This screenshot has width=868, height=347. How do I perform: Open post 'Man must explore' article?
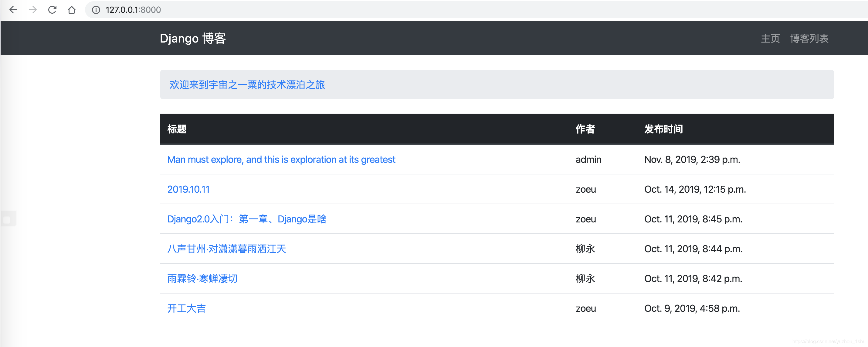(281, 160)
